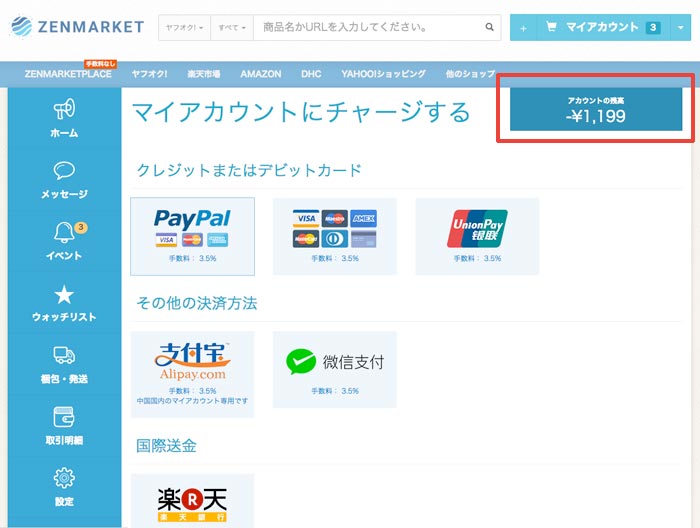The image size is (700, 528).
Task: Open 取引明細 wallet icon
Action: [x=64, y=417]
